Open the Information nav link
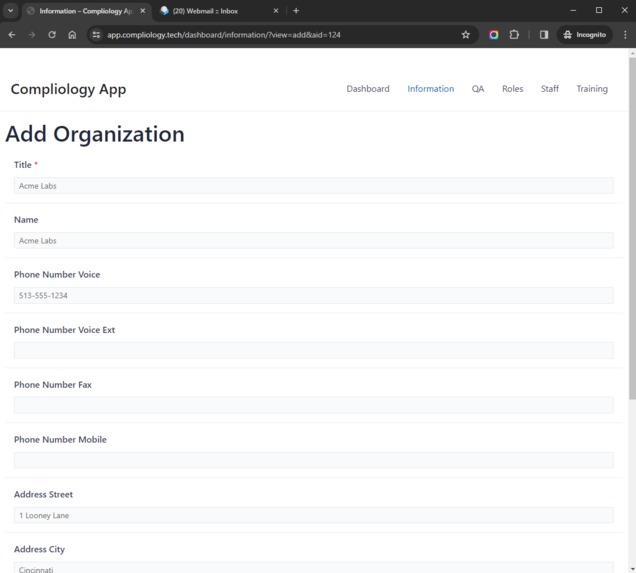Image resolution: width=636 pixels, height=573 pixels. (x=431, y=89)
